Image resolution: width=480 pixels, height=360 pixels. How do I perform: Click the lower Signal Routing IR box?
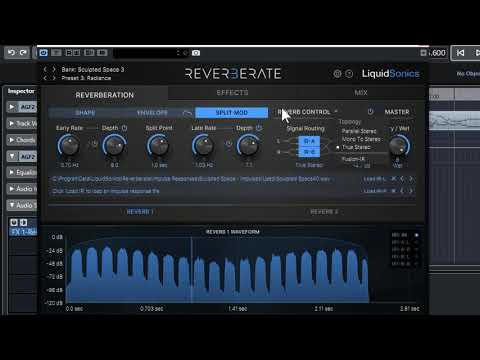[x=309, y=152]
